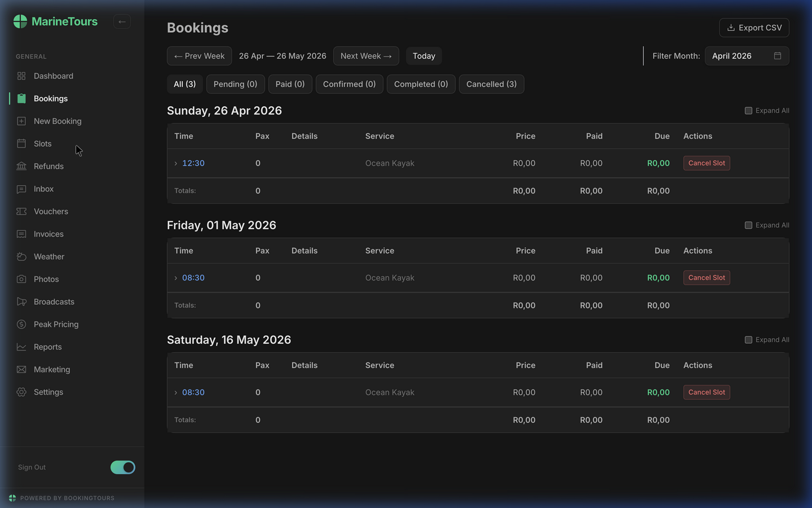The height and width of the screenshot is (508, 812).
Task: Click the Bookings clipboard icon
Action: 21,99
